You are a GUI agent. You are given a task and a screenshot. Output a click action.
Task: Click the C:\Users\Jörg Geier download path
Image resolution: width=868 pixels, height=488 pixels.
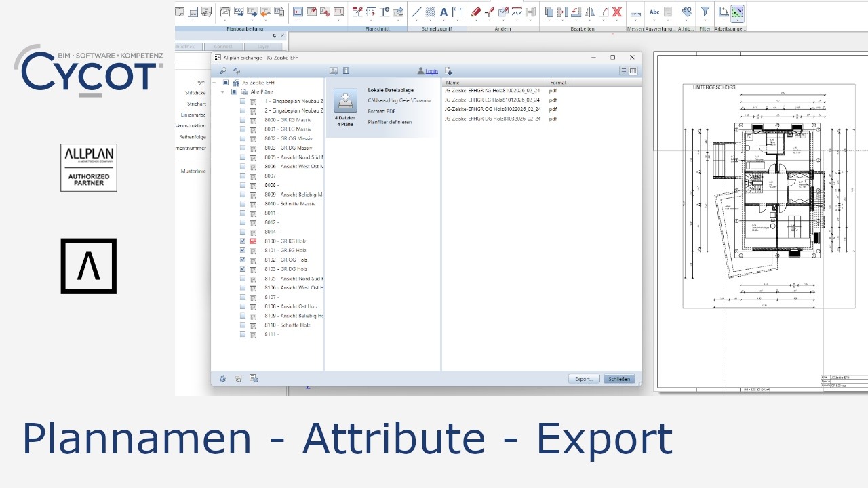coord(399,100)
